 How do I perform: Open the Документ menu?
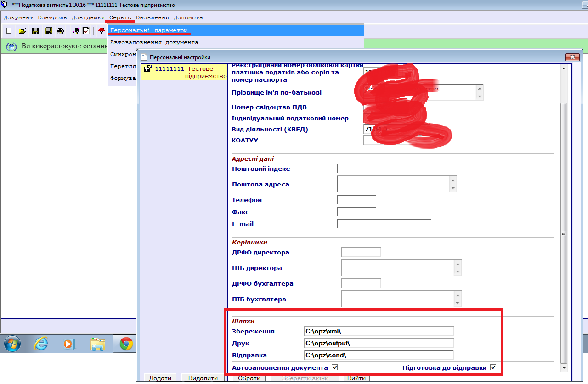18,17
